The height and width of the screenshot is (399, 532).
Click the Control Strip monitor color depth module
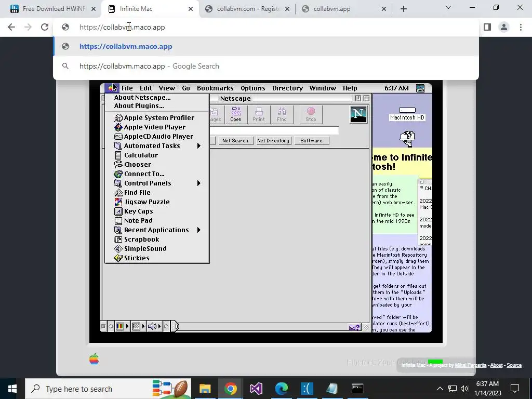(x=122, y=326)
